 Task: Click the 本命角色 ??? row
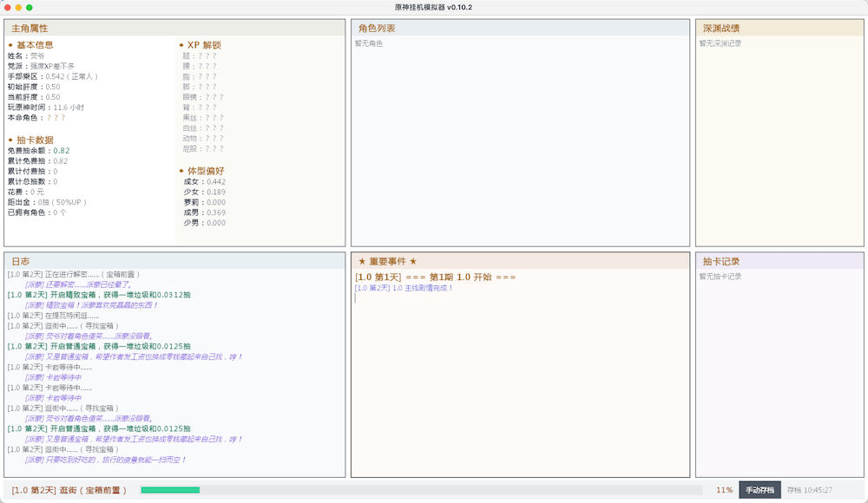[x=36, y=117]
